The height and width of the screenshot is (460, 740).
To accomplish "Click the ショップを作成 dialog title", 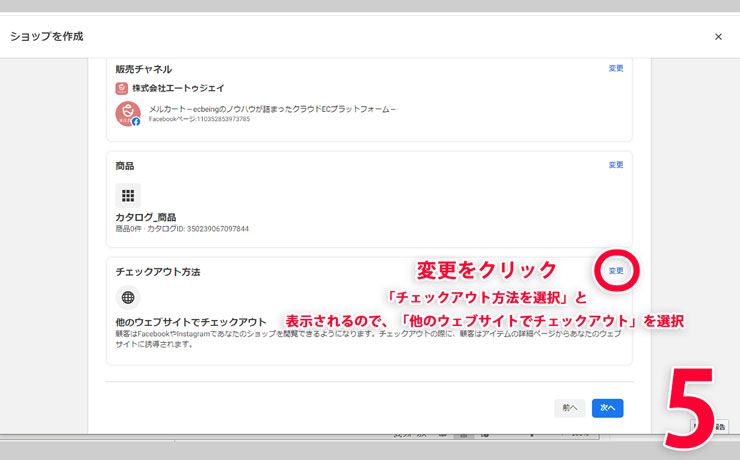I will [x=47, y=36].
